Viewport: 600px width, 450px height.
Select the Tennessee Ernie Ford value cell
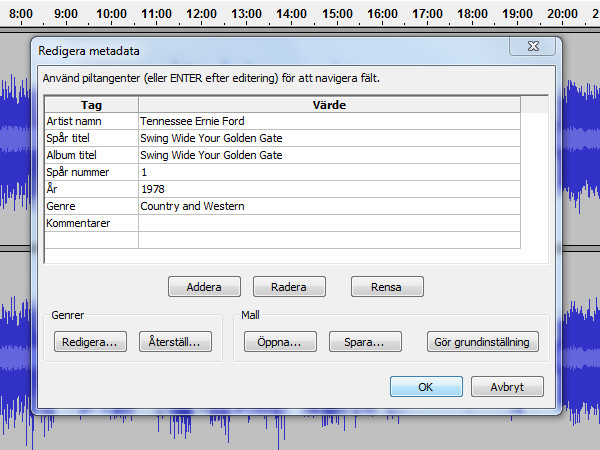[x=329, y=121]
